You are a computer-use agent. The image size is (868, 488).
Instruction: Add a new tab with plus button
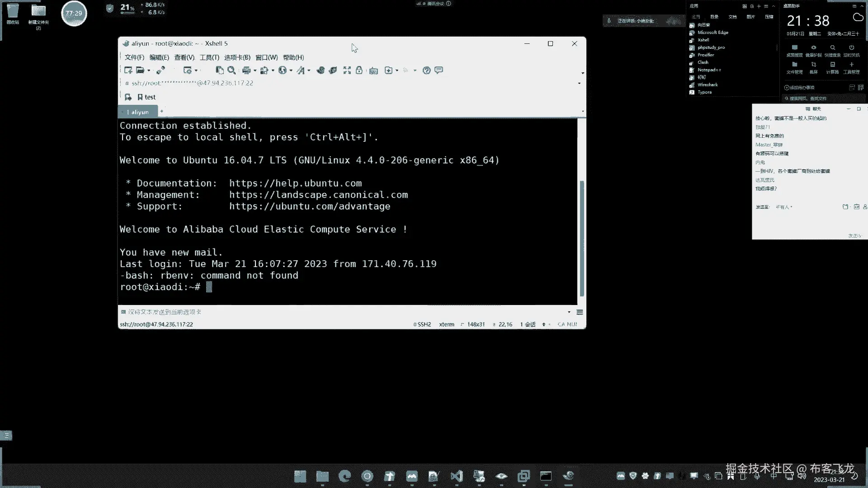[161, 111]
